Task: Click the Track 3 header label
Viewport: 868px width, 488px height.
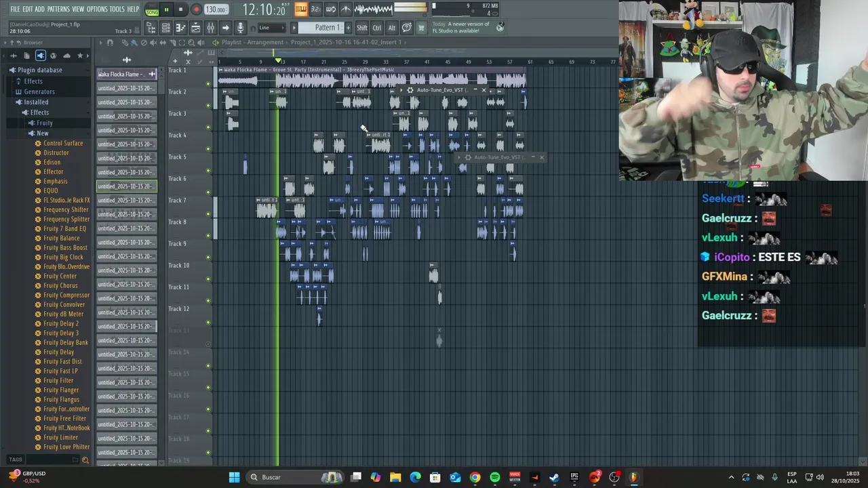Action: point(177,114)
